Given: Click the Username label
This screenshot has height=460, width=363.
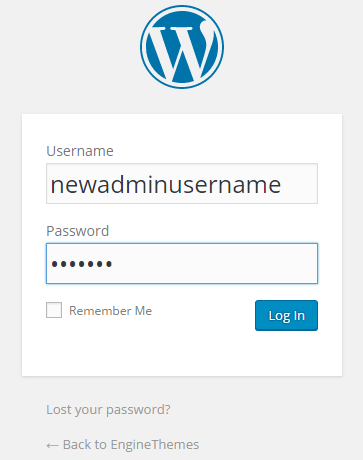Looking at the screenshot, I should point(80,151).
